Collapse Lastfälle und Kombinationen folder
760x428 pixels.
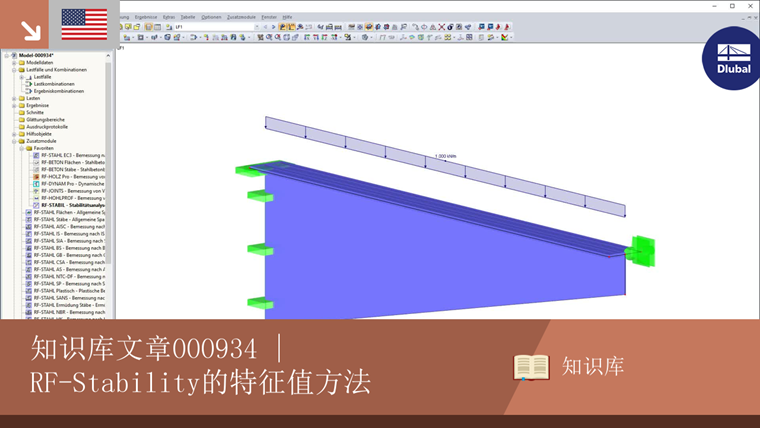(x=14, y=70)
